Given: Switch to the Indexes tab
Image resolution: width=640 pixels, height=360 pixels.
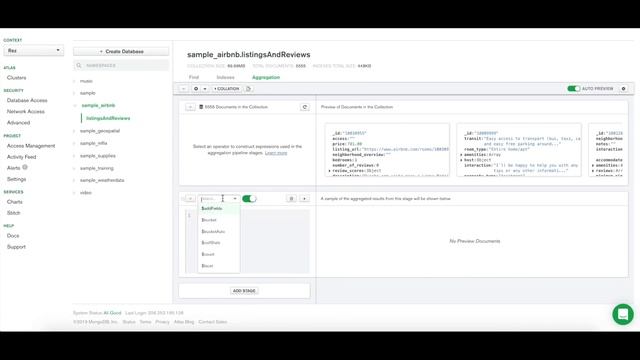Looking at the screenshot, I should 225,77.
